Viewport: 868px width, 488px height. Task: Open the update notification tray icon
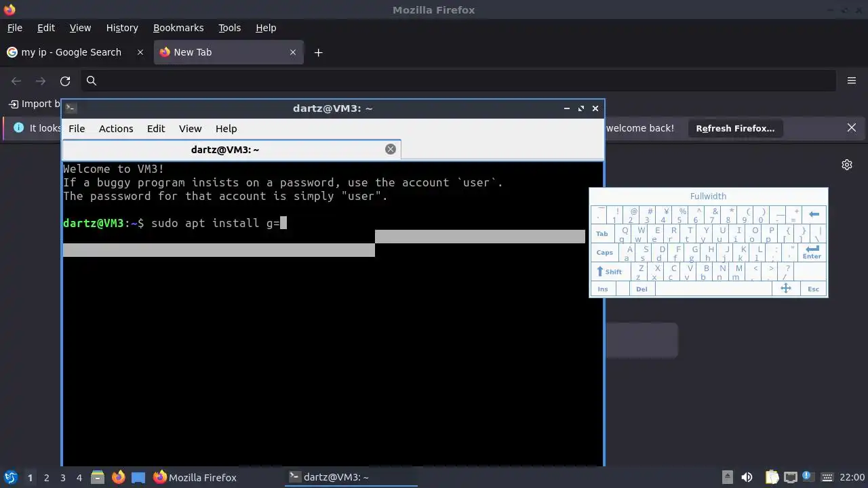coord(807,477)
